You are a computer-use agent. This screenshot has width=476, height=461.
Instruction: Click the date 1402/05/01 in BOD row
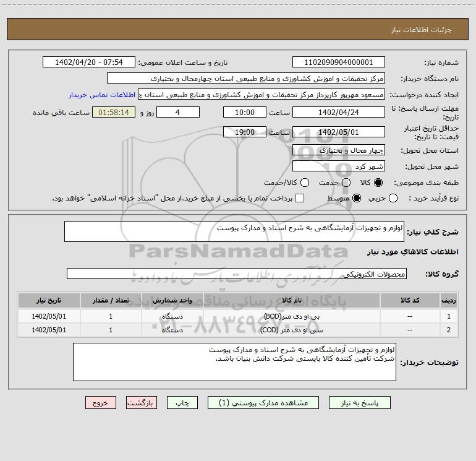click(x=49, y=316)
